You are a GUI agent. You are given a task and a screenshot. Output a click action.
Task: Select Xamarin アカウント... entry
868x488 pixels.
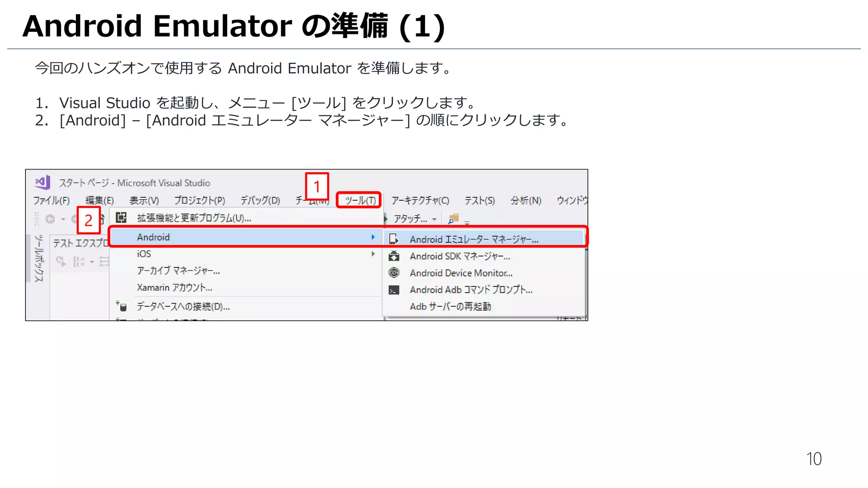click(x=246, y=288)
